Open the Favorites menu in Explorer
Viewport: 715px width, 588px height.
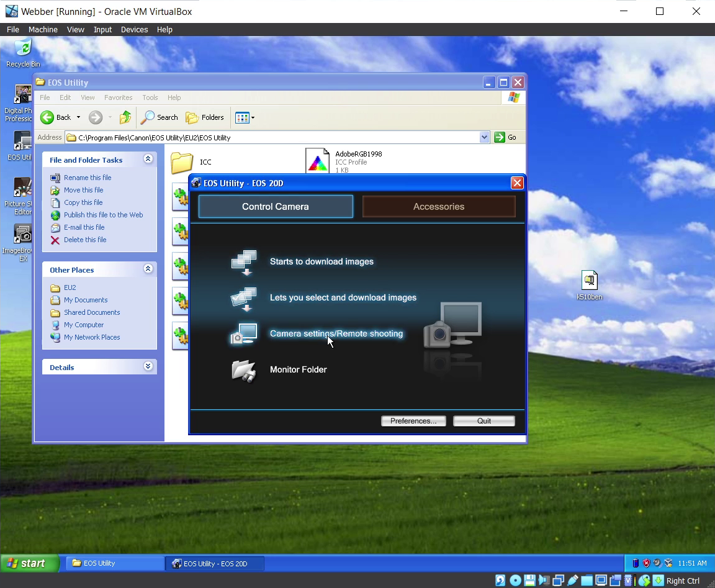[x=118, y=97]
